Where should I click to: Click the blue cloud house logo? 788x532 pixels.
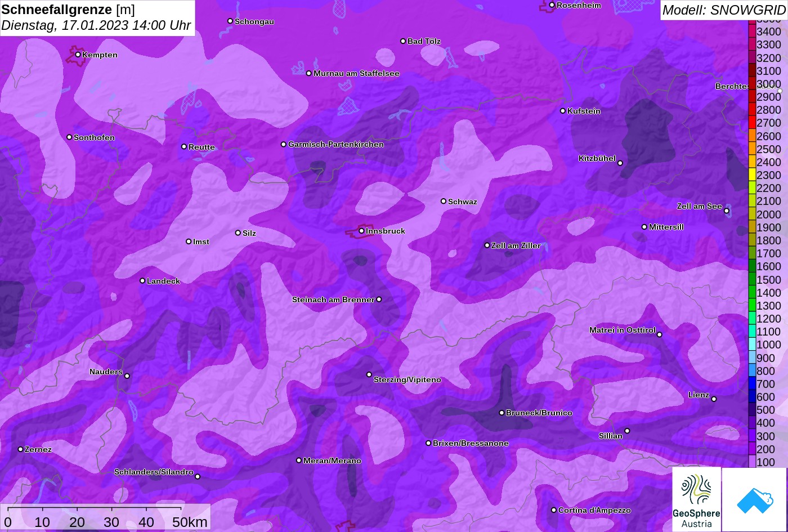(754, 499)
